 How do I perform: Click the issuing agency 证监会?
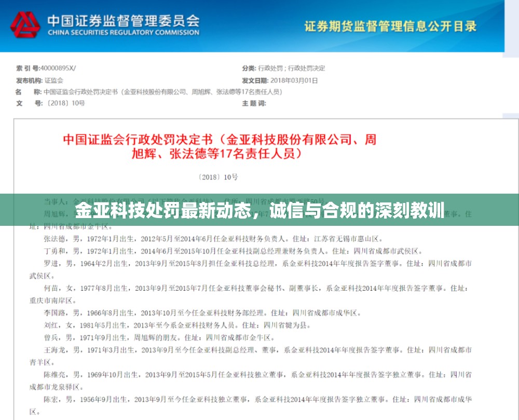click(x=53, y=80)
